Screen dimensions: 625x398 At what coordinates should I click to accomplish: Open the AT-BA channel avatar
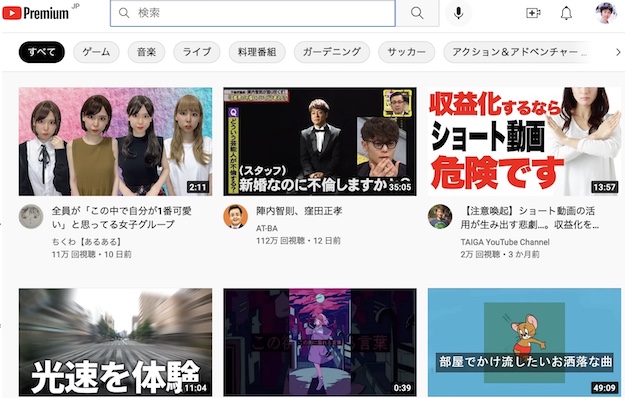click(x=236, y=216)
